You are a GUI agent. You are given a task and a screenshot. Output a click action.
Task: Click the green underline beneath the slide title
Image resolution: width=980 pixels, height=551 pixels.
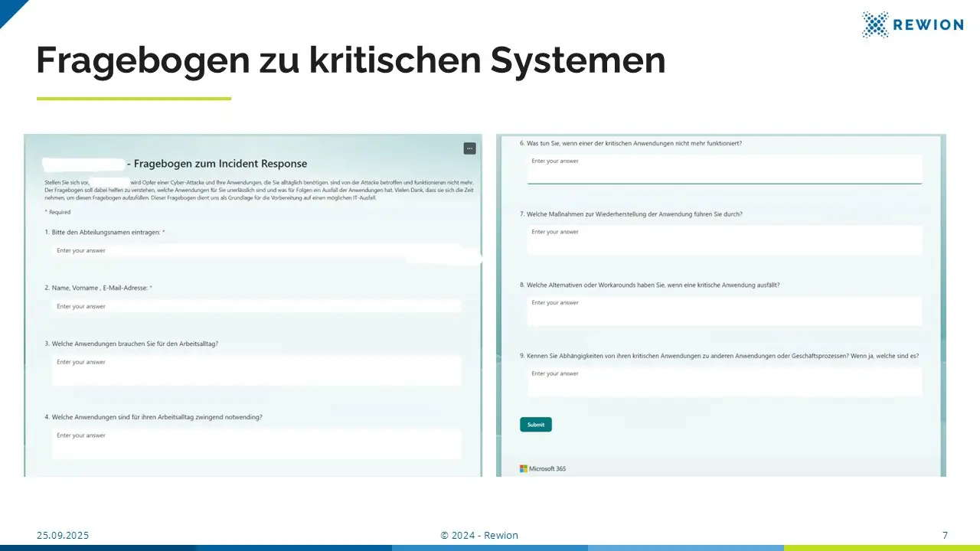pos(134,99)
